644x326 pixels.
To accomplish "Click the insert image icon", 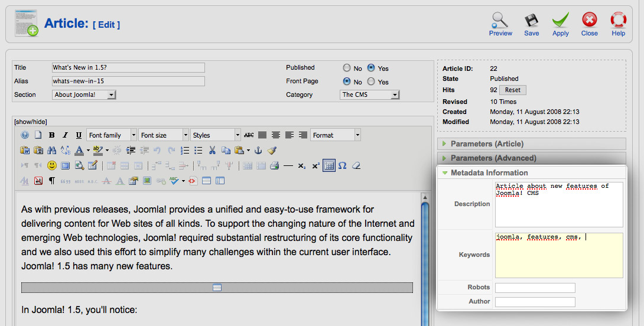I will point(147,181).
